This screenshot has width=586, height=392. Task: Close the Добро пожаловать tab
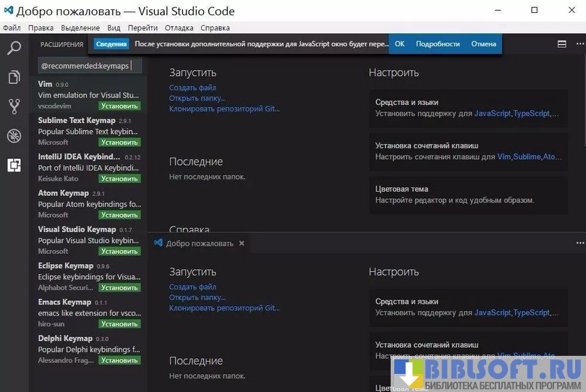pos(242,244)
